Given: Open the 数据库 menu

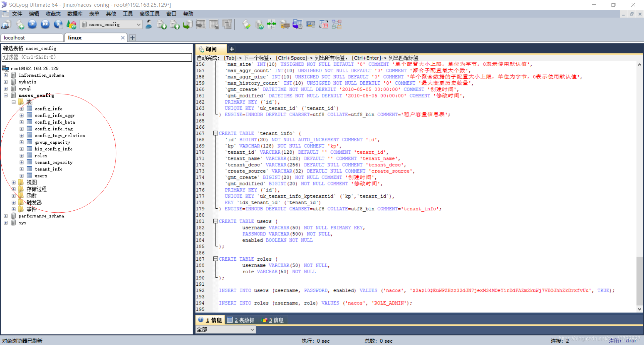Looking at the screenshot, I should tap(75, 14).
